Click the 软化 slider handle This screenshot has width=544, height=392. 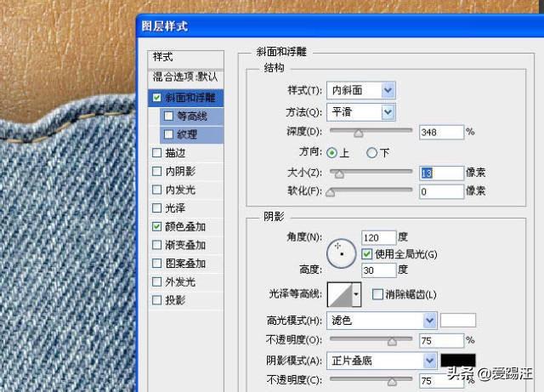pos(331,192)
